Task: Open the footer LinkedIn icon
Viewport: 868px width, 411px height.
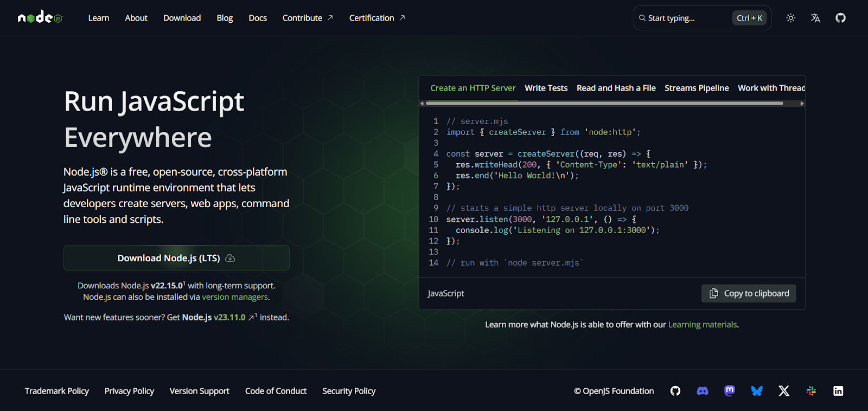Action: [x=838, y=391]
